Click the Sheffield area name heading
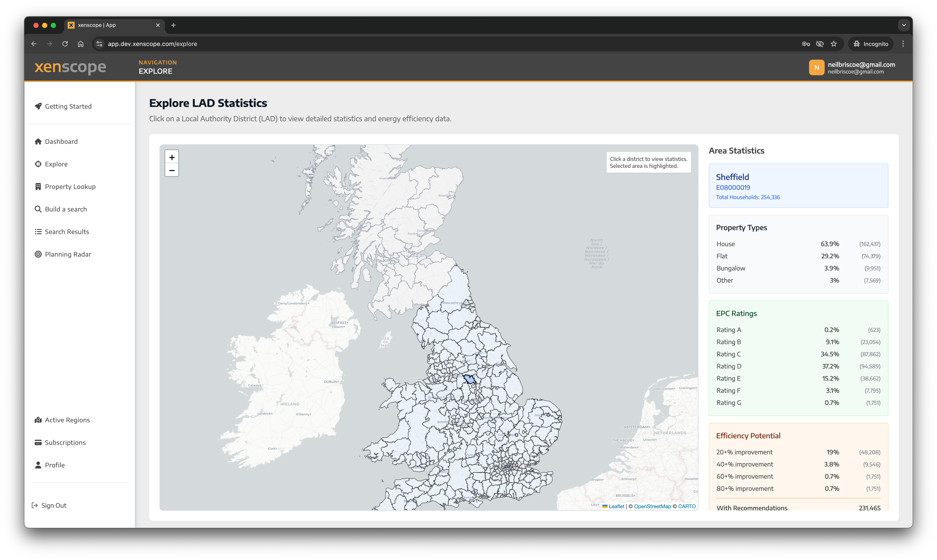937x560 pixels. click(732, 177)
